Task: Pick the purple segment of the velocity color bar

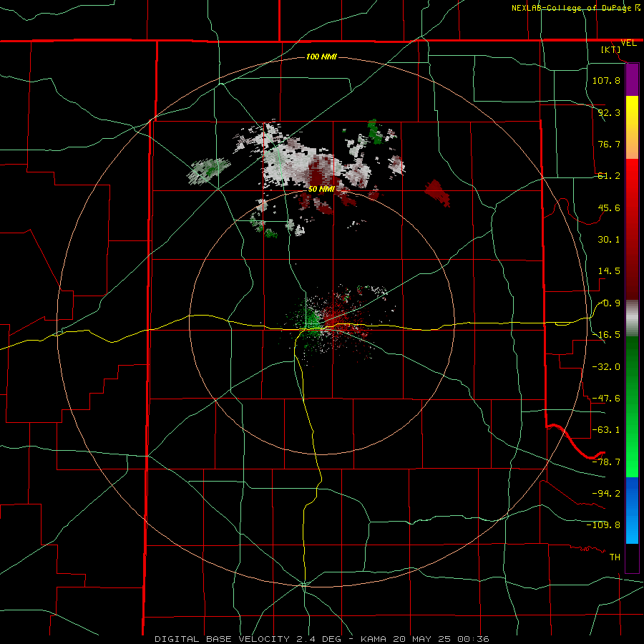Action: (x=632, y=79)
